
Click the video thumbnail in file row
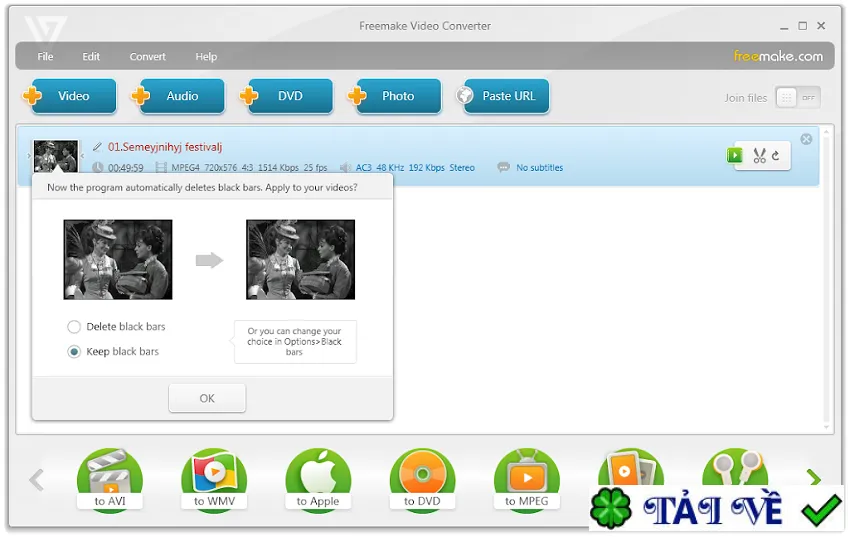[55, 156]
